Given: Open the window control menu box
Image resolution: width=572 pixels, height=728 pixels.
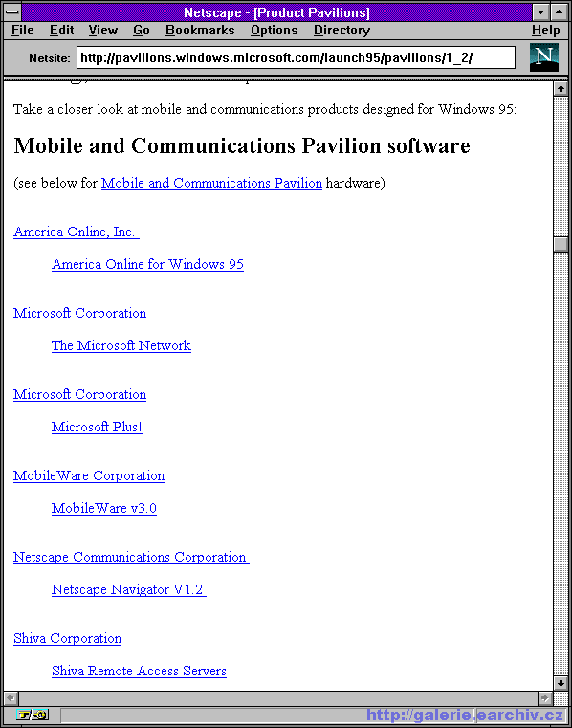Looking at the screenshot, I should coord(12,12).
